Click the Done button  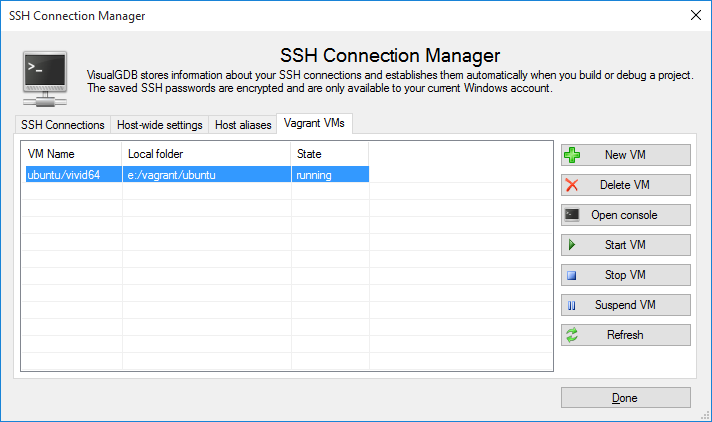point(626,398)
